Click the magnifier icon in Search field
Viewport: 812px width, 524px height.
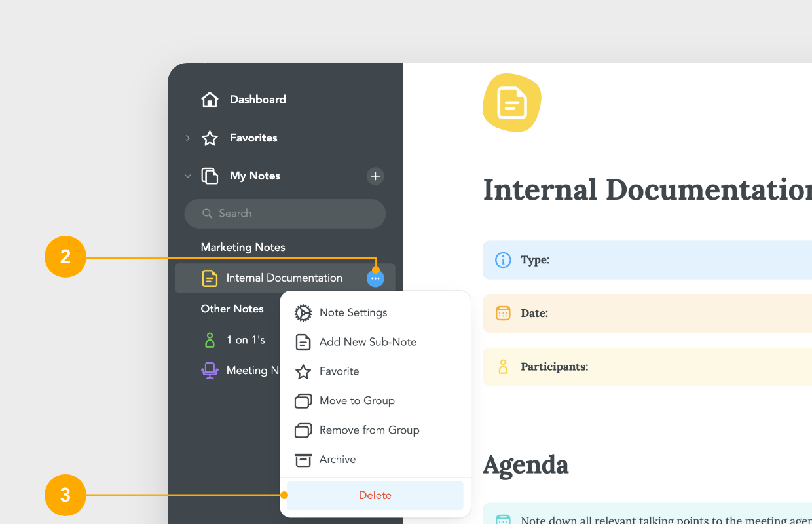pyautogui.click(x=208, y=214)
